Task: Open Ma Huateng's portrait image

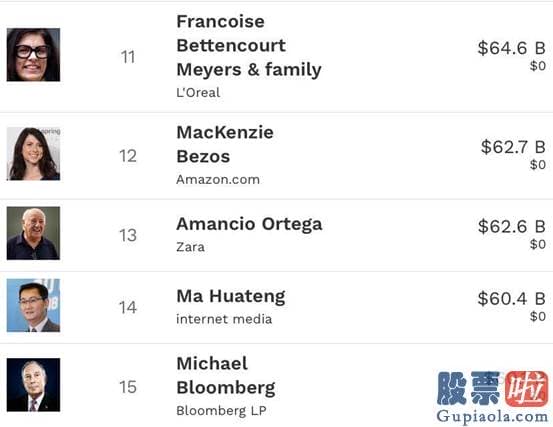Action: click(x=34, y=305)
